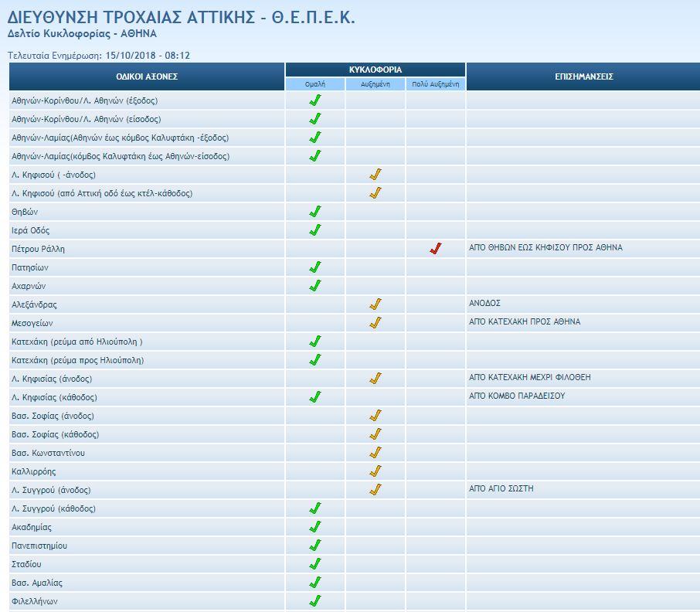Click the note ΑΠΟ ΘΗΒΩΝ ΕΩΣ ΚΗΦΙΣΟΥ ΠΡΟΣ ΑΘΗΝΑ
This screenshot has height=612, width=700.
click(x=545, y=248)
